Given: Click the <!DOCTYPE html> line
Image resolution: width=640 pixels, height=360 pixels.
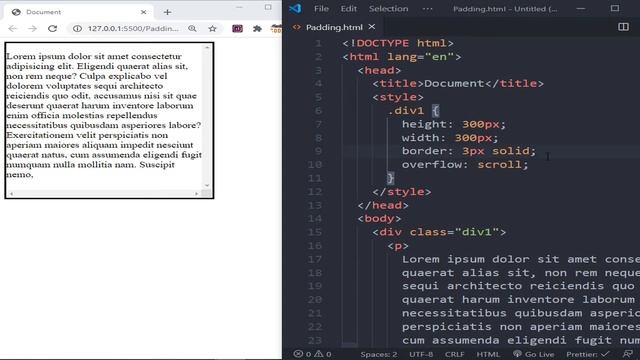Looking at the screenshot, I should [x=398, y=43].
